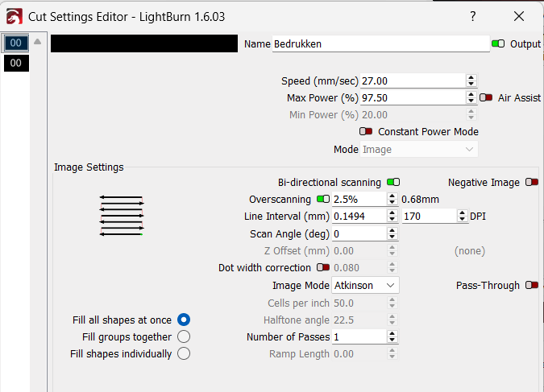
Task: Decrease Scan Angle with the down stepper arrow
Action: (x=392, y=237)
